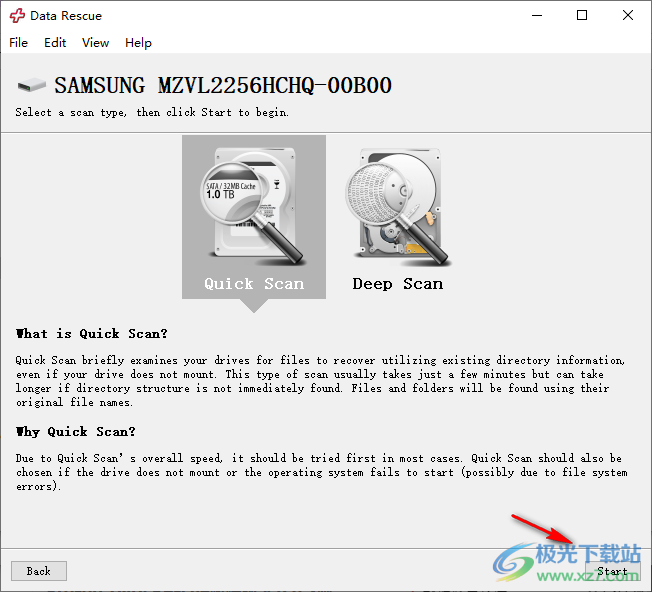Click the Deep Scan text label
The image size is (652, 592).
[x=397, y=284]
